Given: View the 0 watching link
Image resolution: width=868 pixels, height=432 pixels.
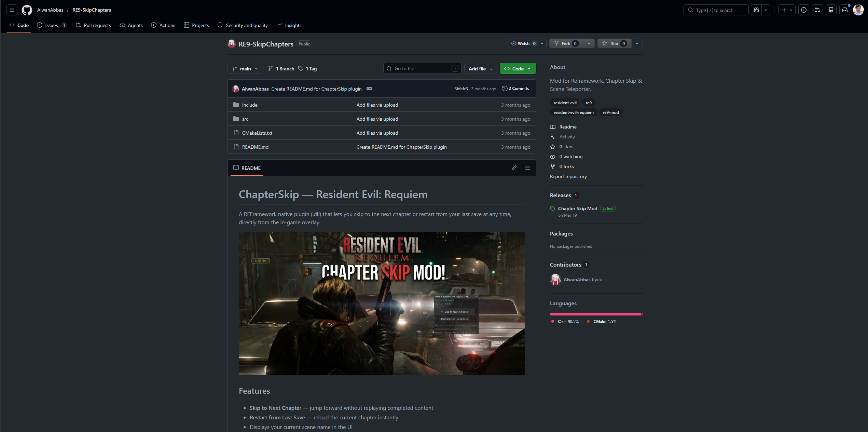Looking at the screenshot, I should point(566,157).
